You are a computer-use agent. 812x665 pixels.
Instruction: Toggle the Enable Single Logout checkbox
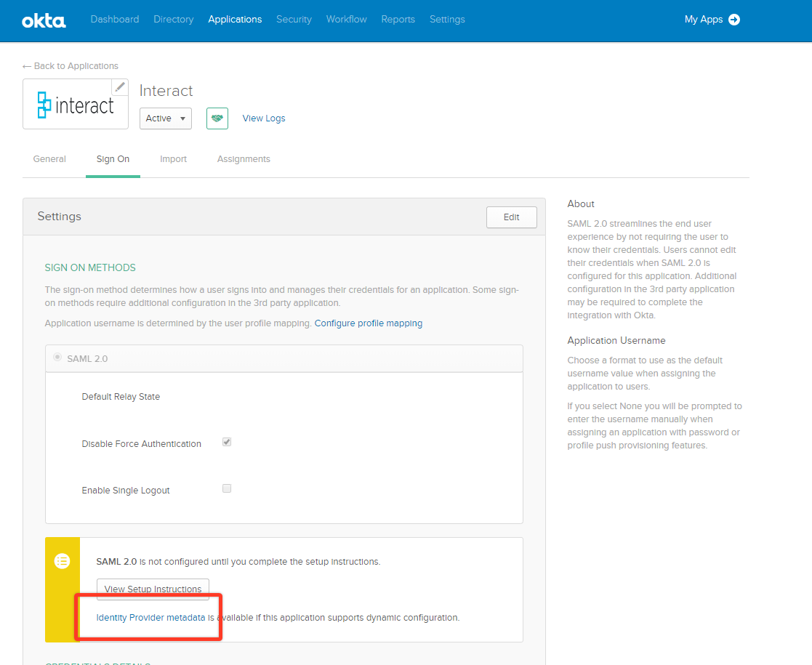(x=226, y=488)
